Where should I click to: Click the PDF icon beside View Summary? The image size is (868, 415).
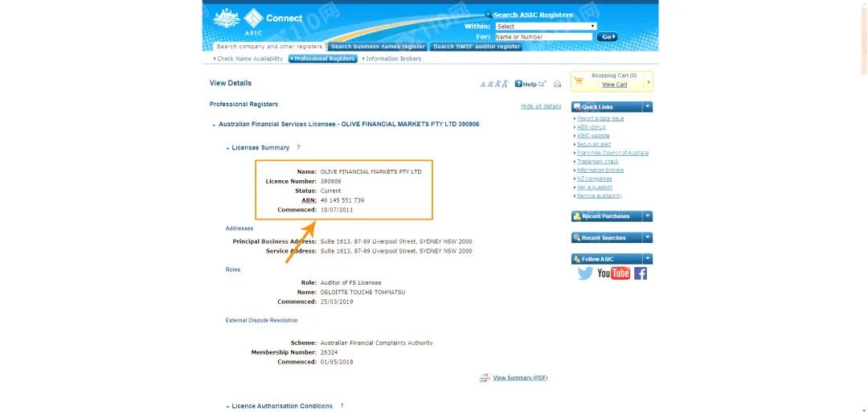point(485,378)
